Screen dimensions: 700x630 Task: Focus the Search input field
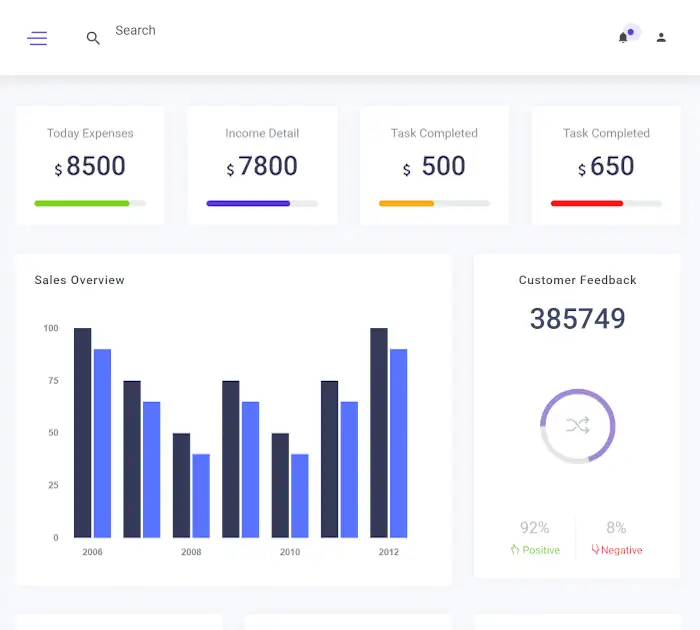click(135, 30)
